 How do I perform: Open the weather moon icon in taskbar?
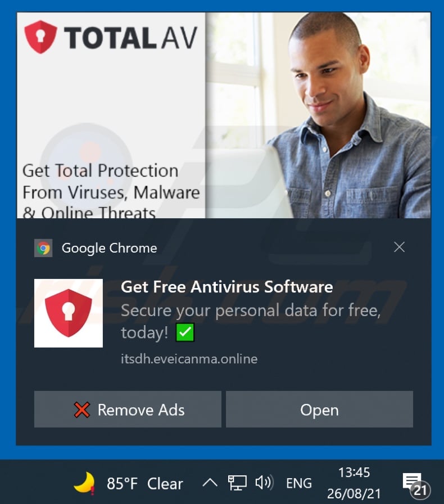[x=84, y=483]
